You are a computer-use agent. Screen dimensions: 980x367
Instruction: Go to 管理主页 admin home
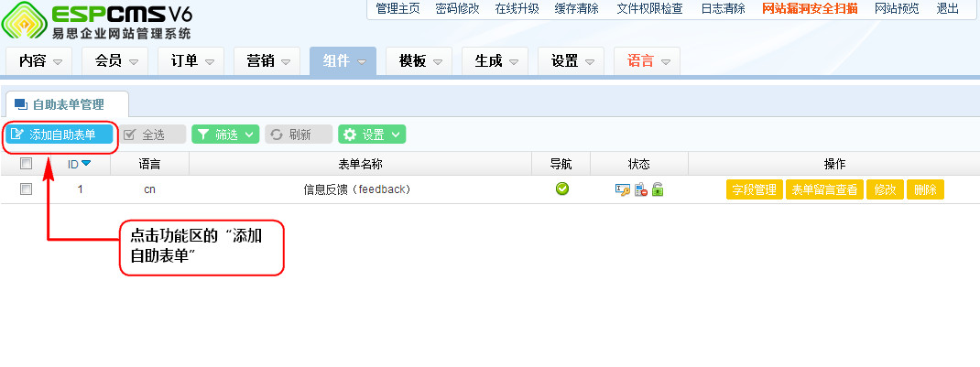398,9
